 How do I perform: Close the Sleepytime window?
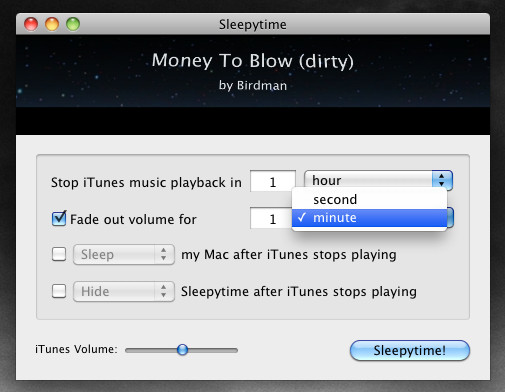tap(31, 24)
